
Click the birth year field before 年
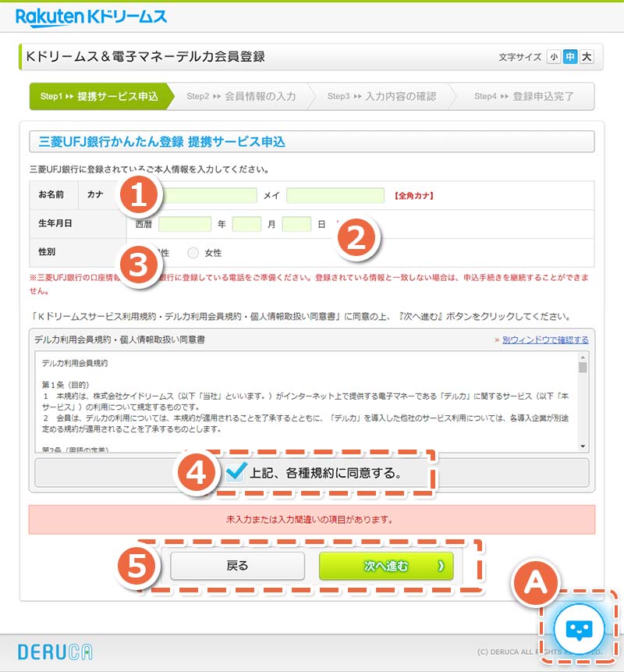[x=185, y=224]
